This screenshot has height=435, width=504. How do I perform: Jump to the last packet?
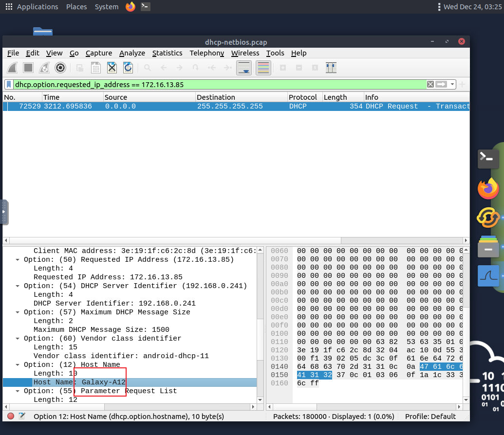(x=227, y=68)
